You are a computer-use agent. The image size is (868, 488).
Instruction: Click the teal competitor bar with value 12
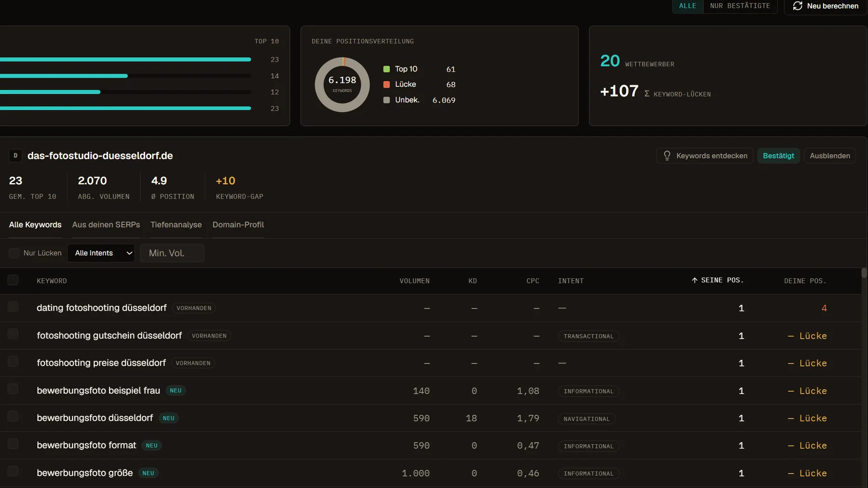coord(50,92)
